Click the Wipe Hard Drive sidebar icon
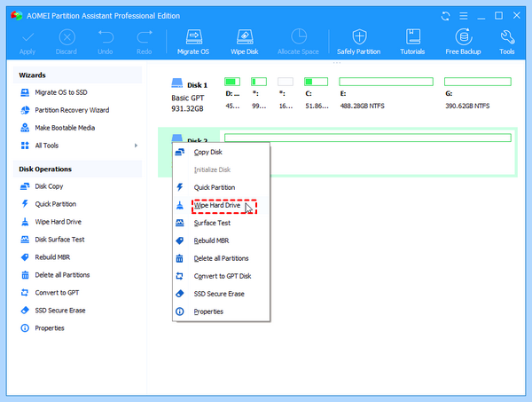 point(25,222)
